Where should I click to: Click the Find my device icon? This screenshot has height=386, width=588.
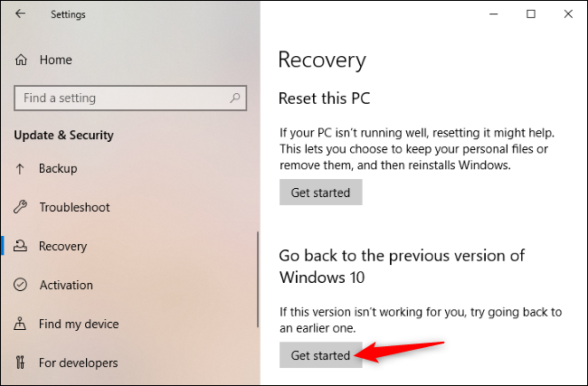[x=22, y=324]
